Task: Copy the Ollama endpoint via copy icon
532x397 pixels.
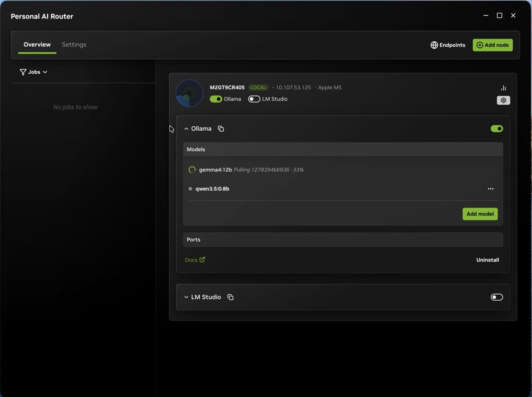Action: (221, 129)
